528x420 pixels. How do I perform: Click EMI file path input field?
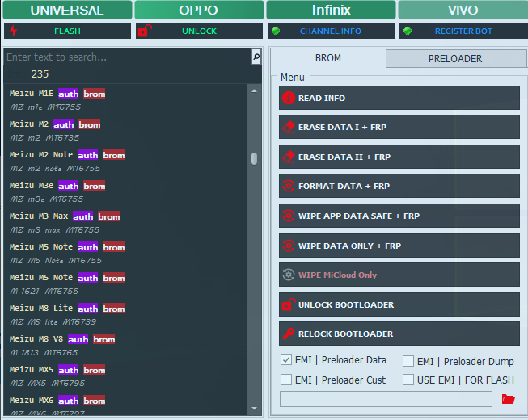coord(386,399)
